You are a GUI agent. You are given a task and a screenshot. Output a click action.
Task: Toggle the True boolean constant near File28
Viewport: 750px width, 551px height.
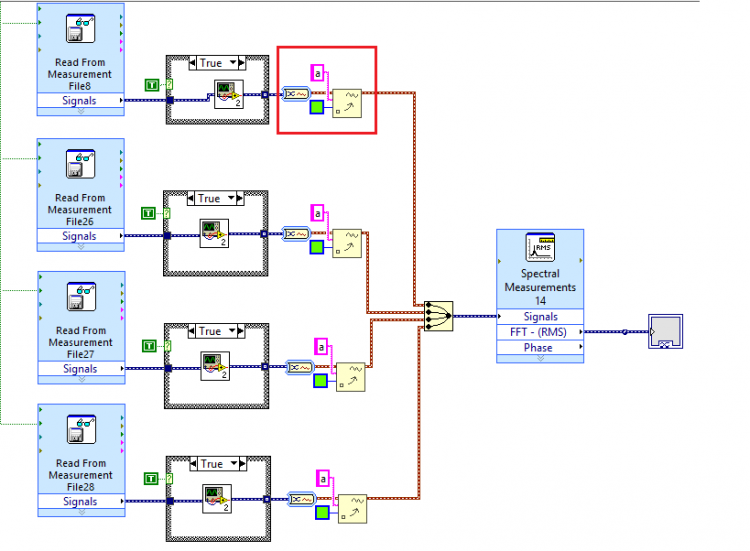point(151,478)
